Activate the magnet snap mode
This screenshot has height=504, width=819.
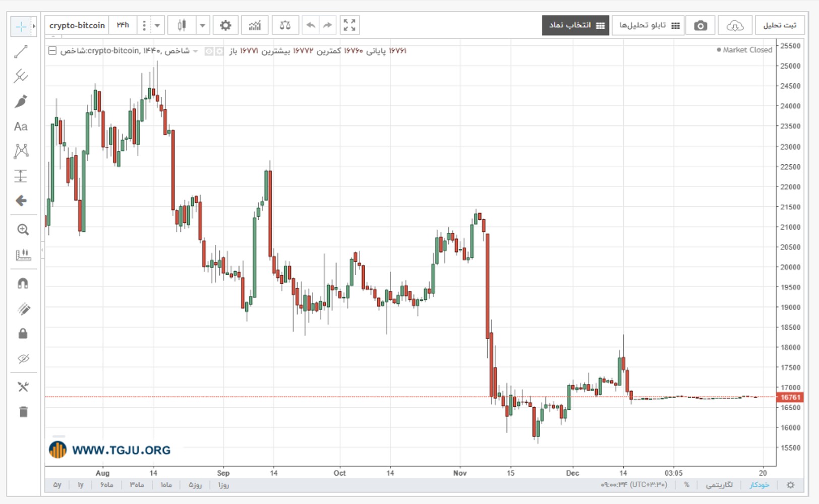[x=23, y=284]
